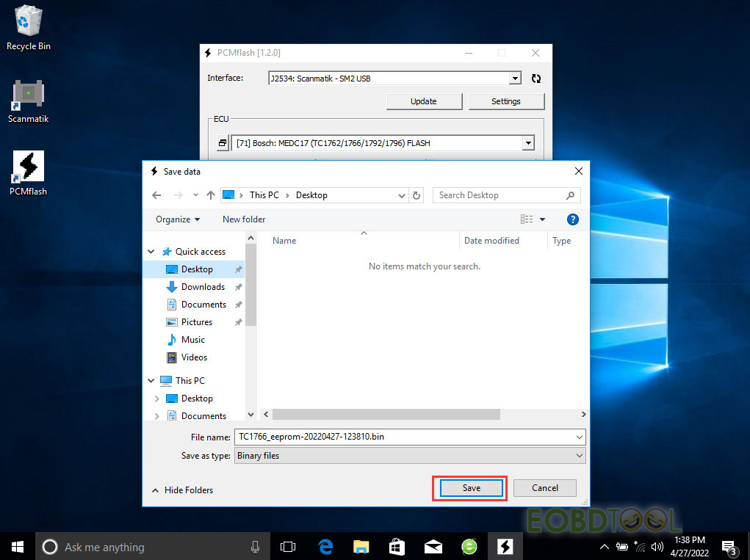Click the Cancel button

pyautogui.click(x=544, y=488)
